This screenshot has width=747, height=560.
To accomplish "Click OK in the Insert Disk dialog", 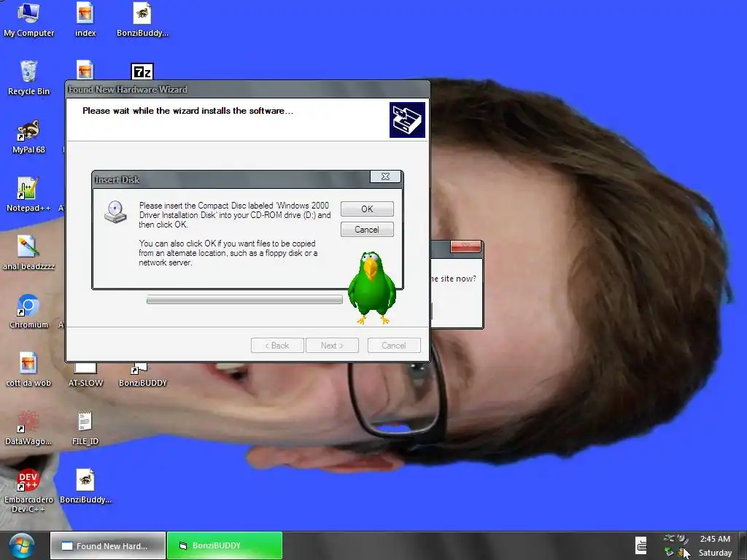I will pyautogui.click(x=367, y=209).
